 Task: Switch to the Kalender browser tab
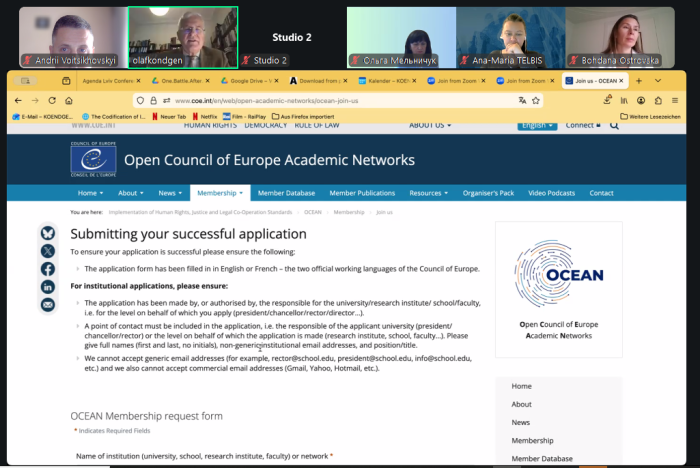[x=388, y=80]
